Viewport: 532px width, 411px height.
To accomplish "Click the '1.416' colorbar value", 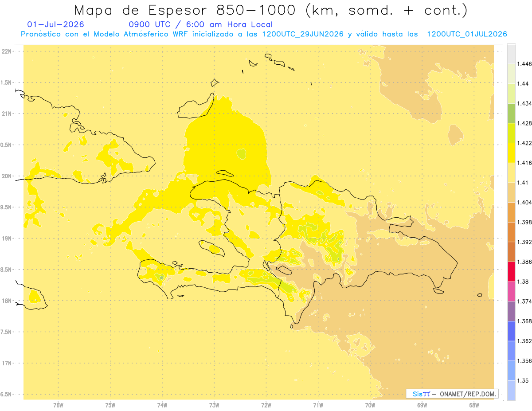I will point(524,163).
